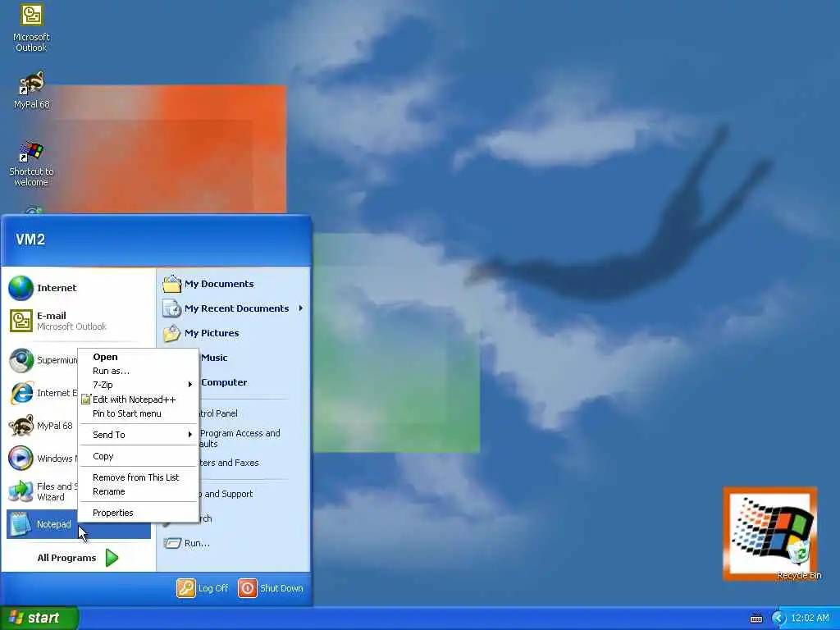
Task: Show hidden tray icons arrow
Action: [778, 619]
